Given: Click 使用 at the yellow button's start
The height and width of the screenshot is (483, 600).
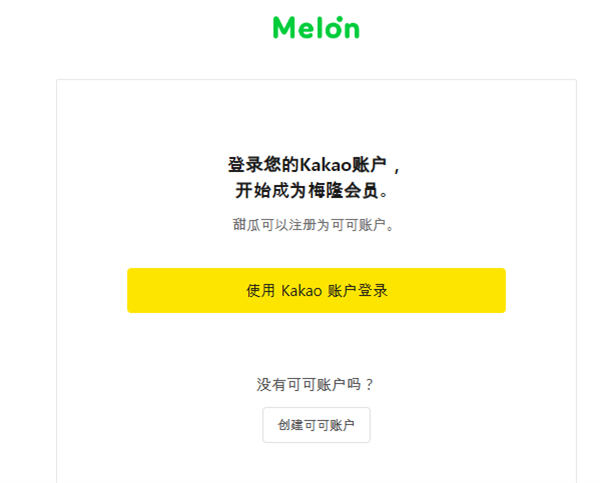Looking at the screenshot, I should tap(260, 291).
